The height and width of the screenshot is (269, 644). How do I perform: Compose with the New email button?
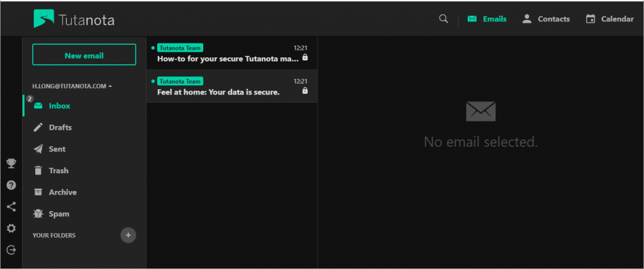84,55
